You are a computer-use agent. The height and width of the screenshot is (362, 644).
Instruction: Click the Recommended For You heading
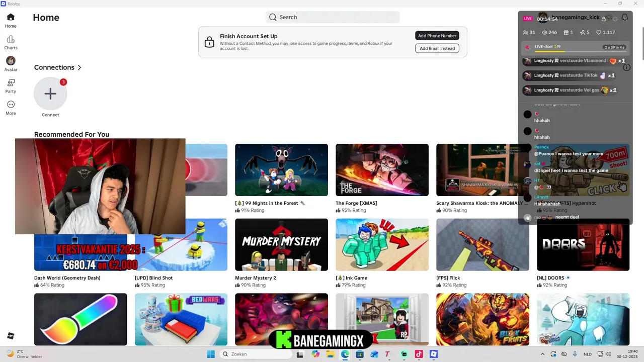click(x=71, y=134)
